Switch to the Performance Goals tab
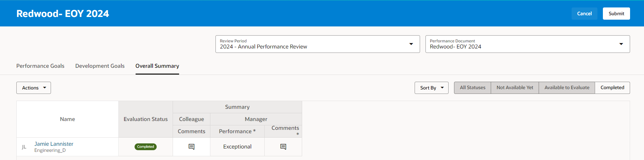644x160 pixels. coord(40,66)
